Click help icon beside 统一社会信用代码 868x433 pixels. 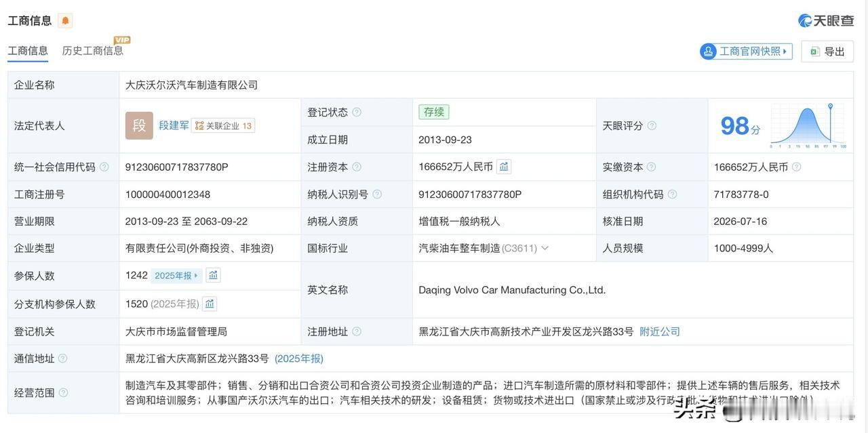[x=104, y=167]
